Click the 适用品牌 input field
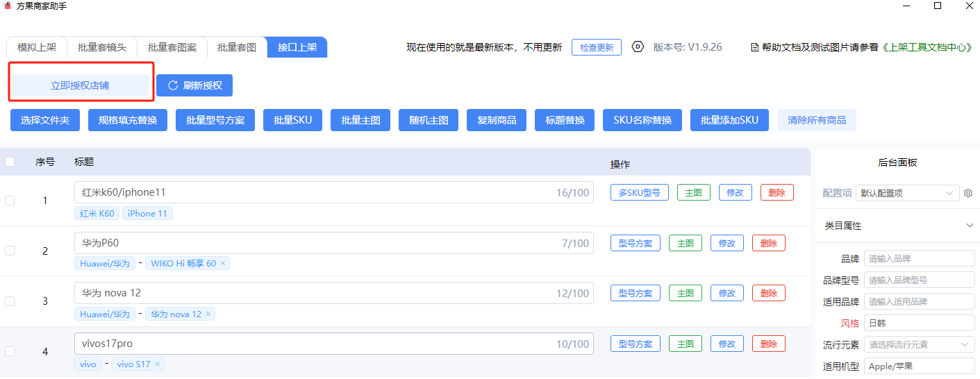This screenshot has height=379, width=980. pos(920,301)
